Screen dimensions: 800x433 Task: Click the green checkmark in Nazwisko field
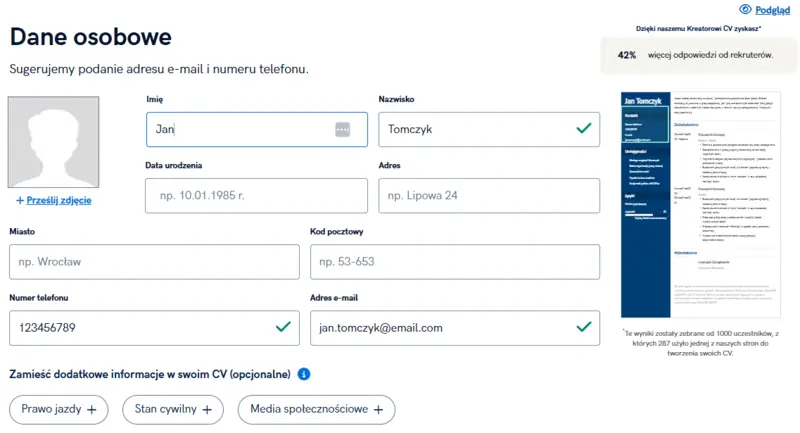[584, 129]
